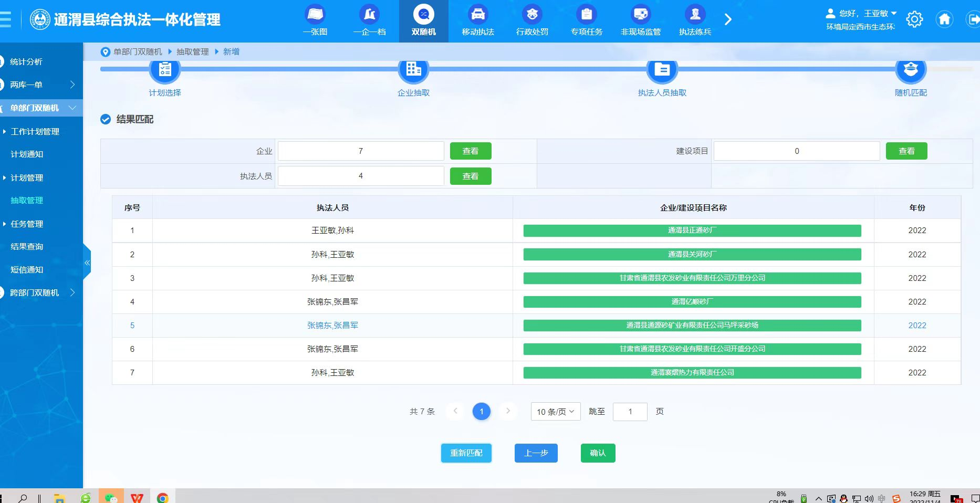Click the page jump input field
980x503 pixels.
click(630, 412)
